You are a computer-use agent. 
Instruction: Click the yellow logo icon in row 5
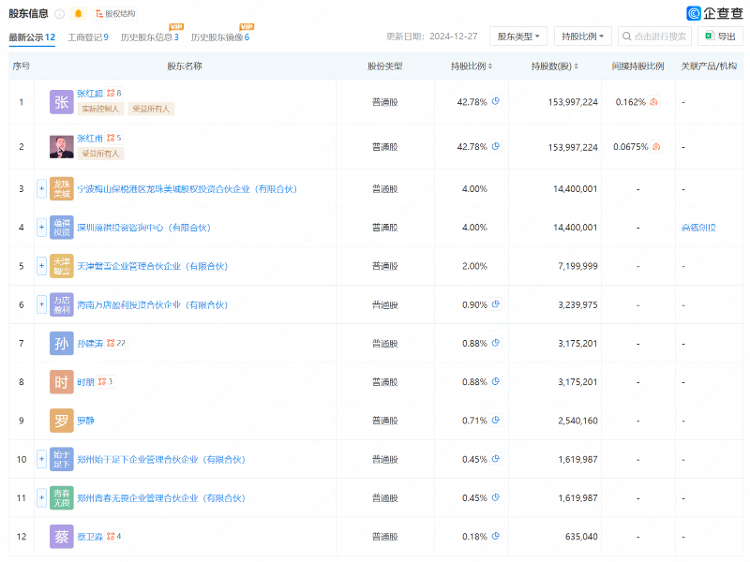tap(61, 266)
